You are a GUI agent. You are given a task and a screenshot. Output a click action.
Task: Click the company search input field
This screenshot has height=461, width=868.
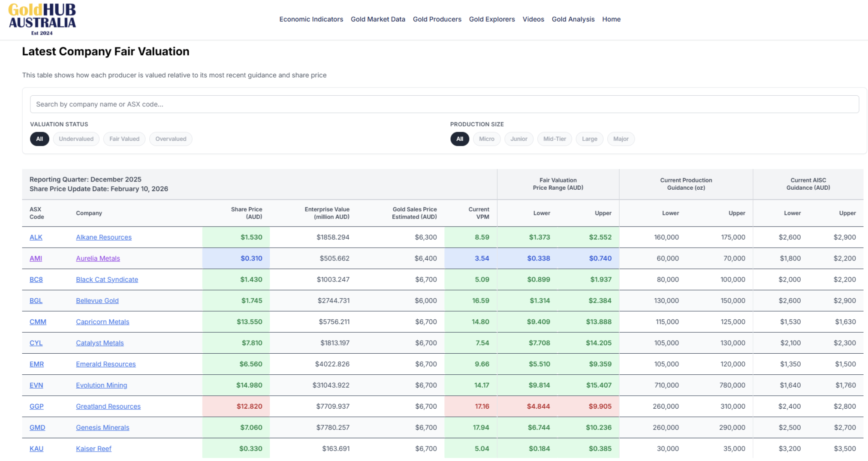click(444, 104)
